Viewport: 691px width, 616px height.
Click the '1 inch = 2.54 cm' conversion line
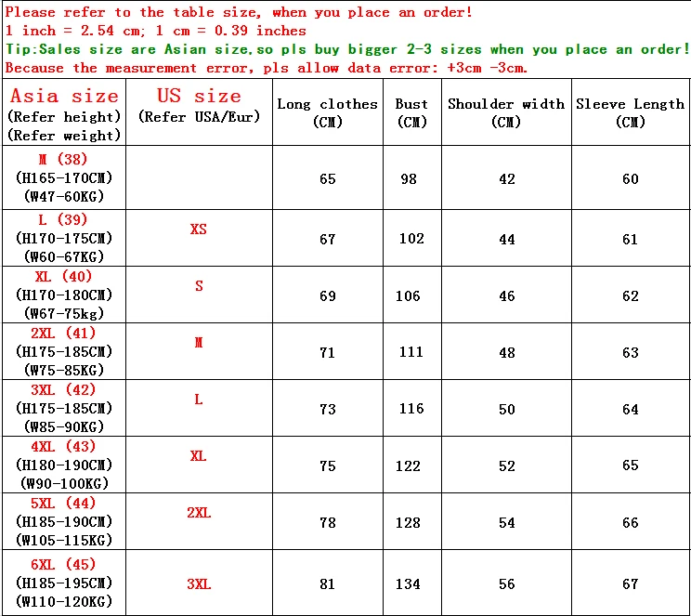point(155,31)
